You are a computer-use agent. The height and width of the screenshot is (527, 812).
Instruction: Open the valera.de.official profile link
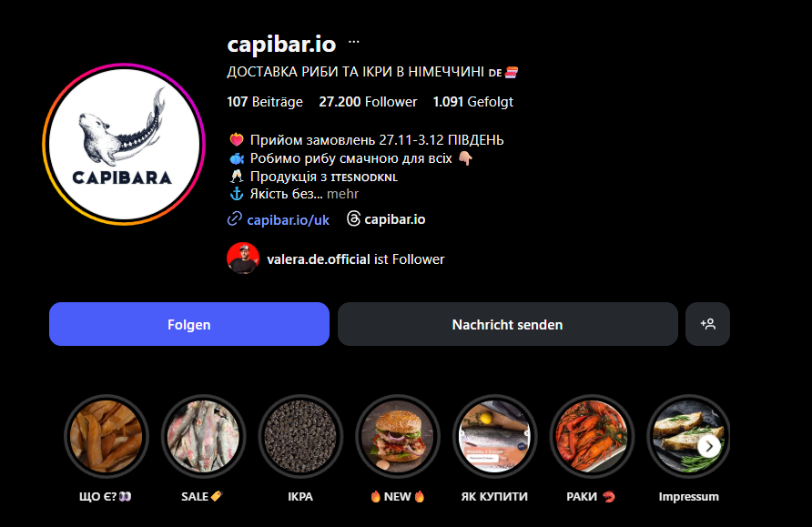click(x=318, y=258)
